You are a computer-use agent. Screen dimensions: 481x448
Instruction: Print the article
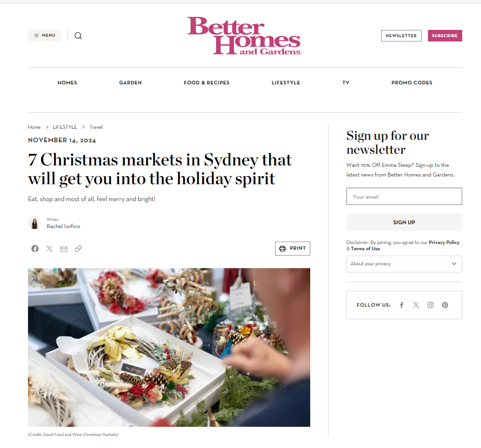point(292,248)
